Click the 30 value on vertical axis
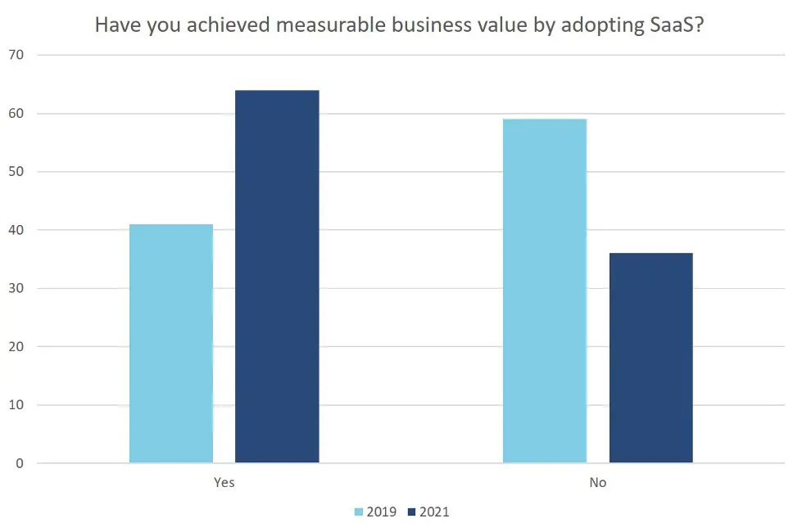Image resolution: width=802 pixels, height=532 pixels. [x=16, y=288]
